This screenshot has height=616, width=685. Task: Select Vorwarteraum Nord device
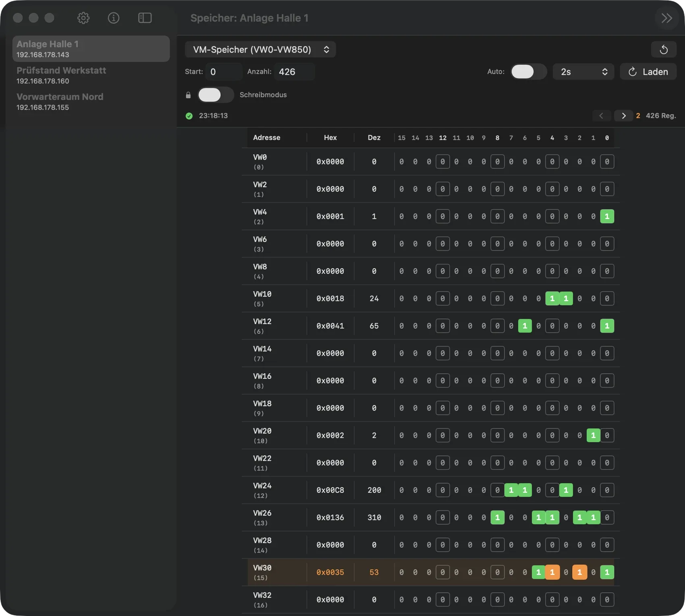click(91, 102)
